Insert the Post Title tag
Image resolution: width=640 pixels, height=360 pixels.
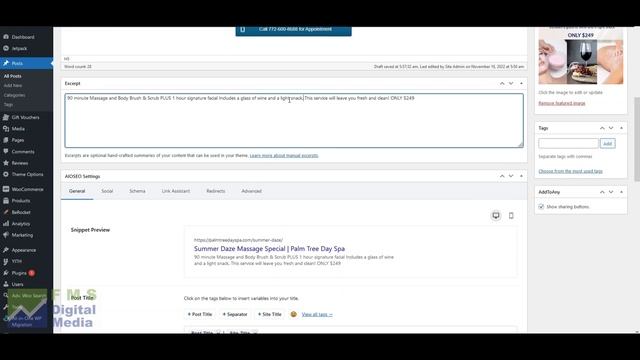point(200,314)
